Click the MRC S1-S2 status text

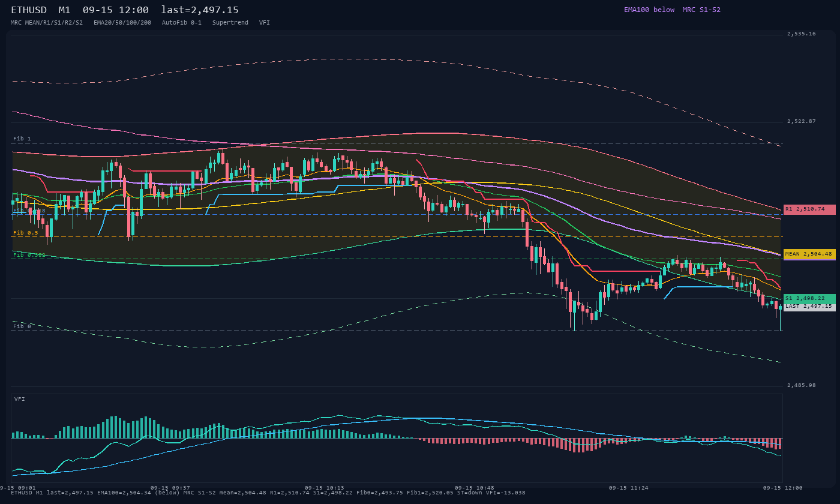pos(701,10)
